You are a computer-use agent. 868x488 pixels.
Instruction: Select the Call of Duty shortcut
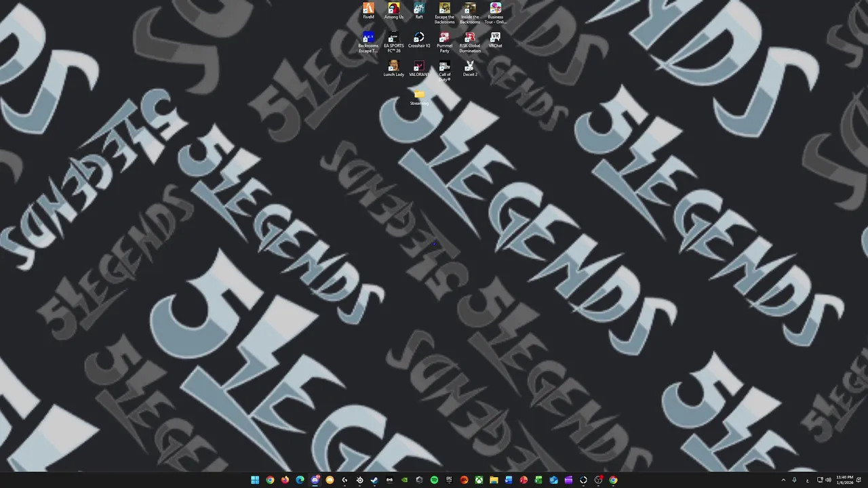click(x=445, y=70)
